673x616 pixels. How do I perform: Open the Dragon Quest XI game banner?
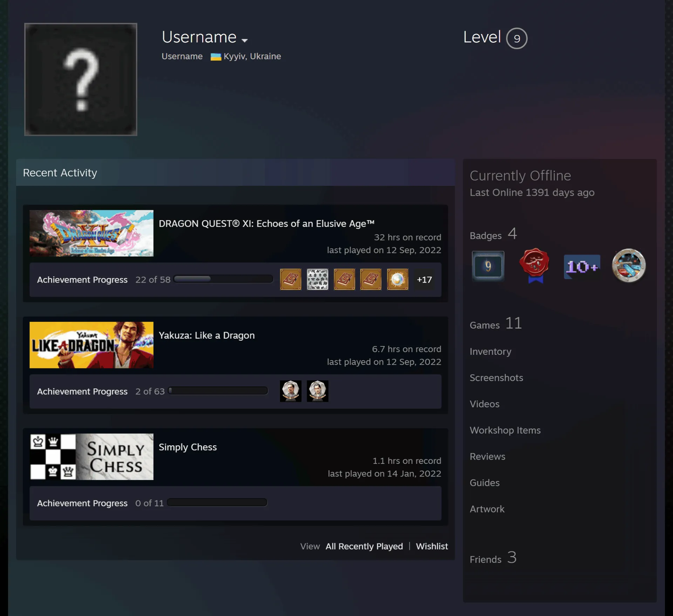click(x=91, y=233)
